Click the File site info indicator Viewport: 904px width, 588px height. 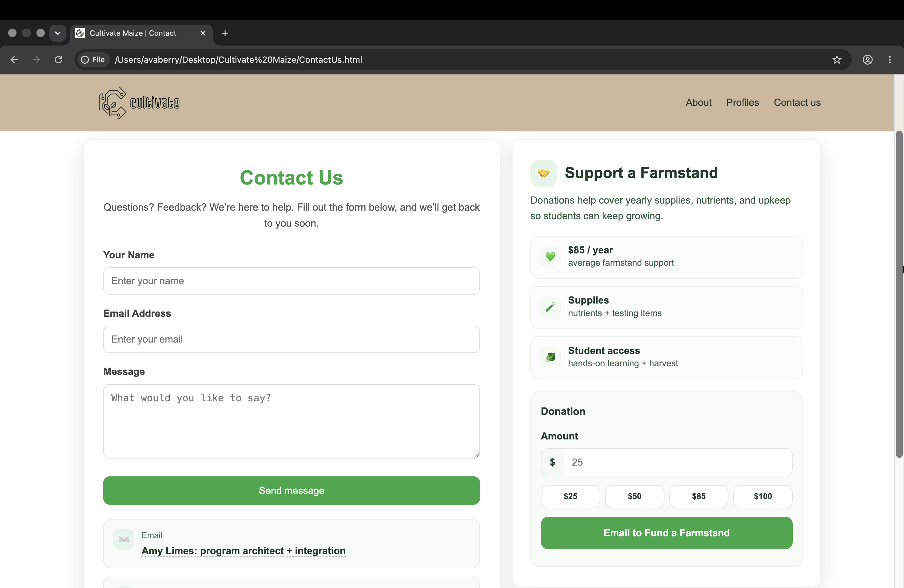(93, 60)
